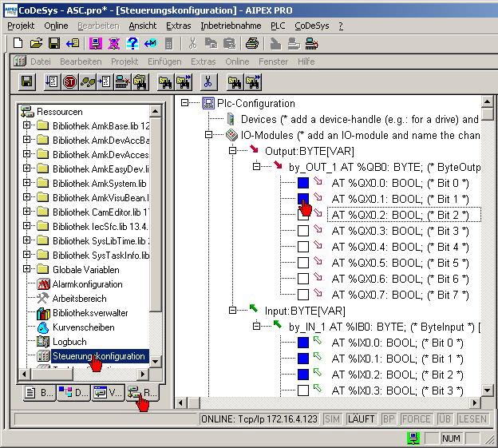Select Kurvenscheiben entry text in resource tree

(84, 327)
